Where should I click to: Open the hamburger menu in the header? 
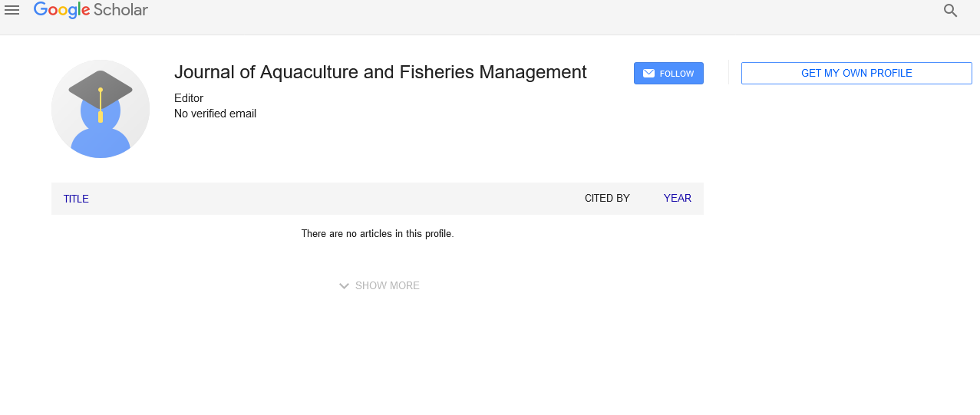click(x=12, y=10)
